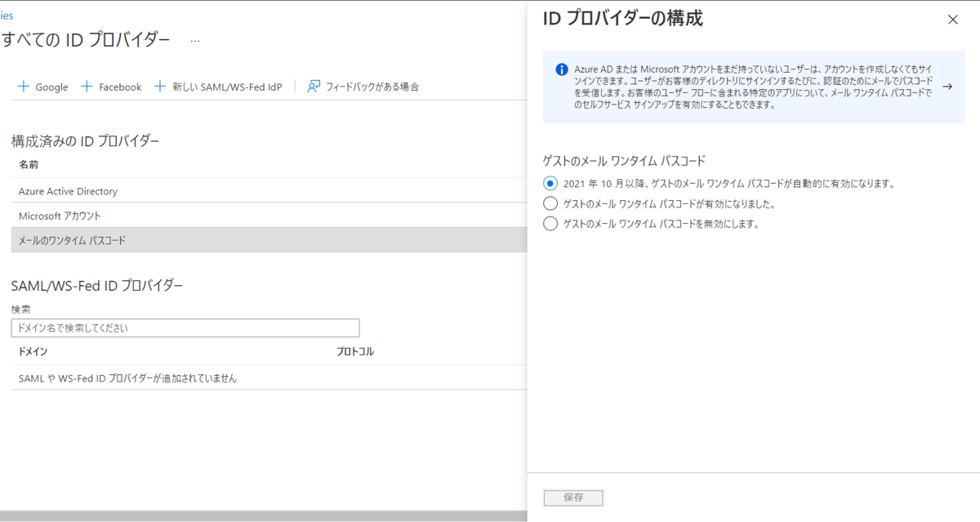This screenshot has width=980, height=522.
Task: Click the domain search input field
Action: 185,328
